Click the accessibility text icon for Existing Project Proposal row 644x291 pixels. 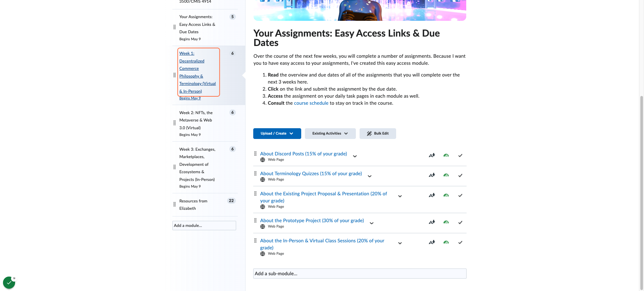432,195
